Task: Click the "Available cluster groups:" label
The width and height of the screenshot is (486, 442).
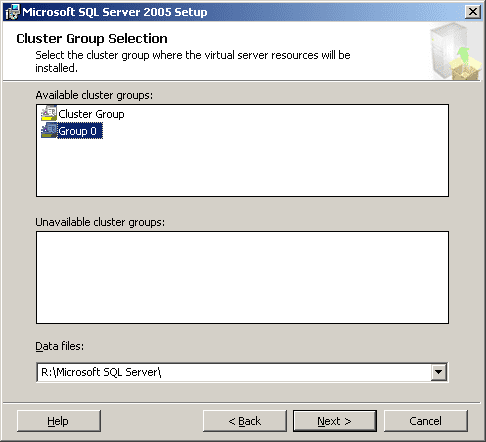Action: pos(94,95)
